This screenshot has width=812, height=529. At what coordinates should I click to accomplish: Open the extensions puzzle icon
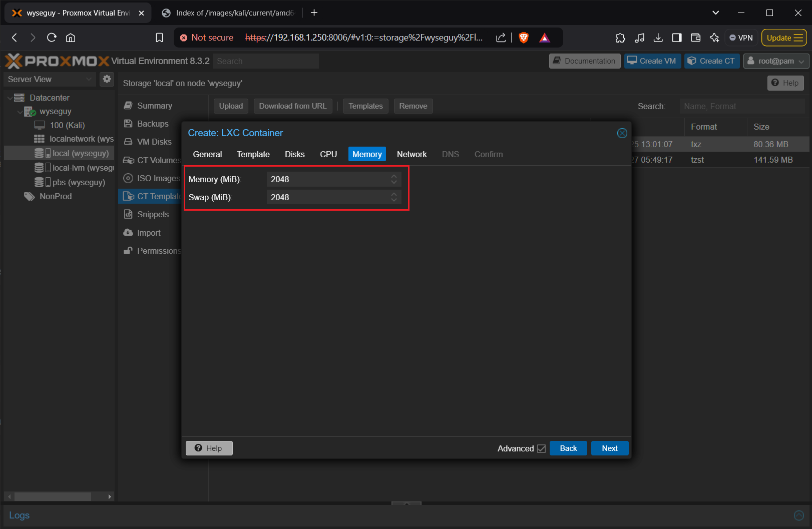tap(620, 38)
